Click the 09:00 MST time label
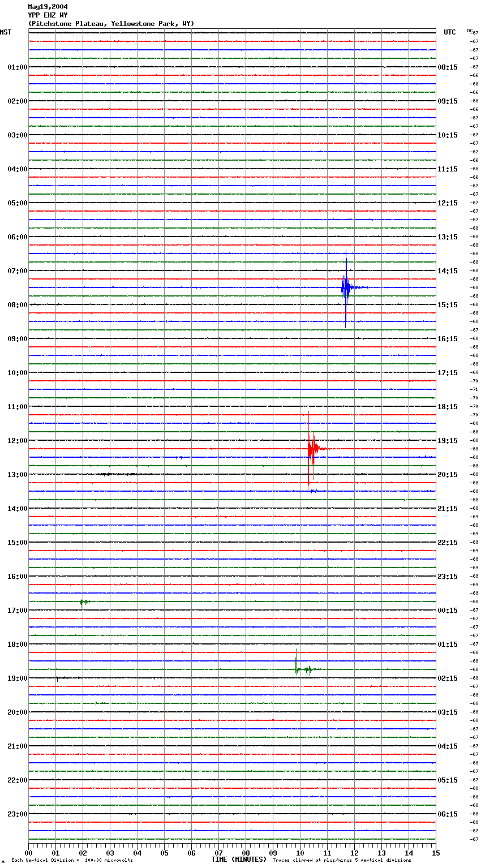Image resolution: width=481 pixels, height=868 pixels. click(x=18, y=339)
